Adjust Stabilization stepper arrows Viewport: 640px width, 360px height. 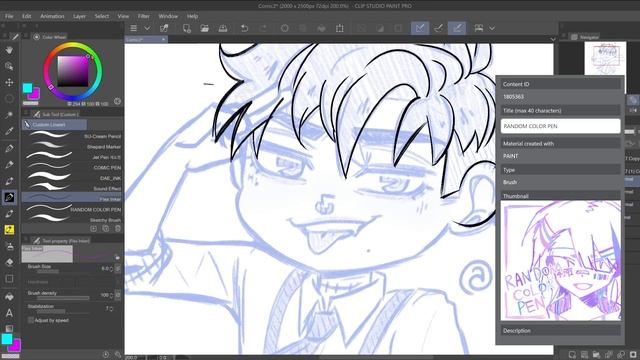coord(111,309)
